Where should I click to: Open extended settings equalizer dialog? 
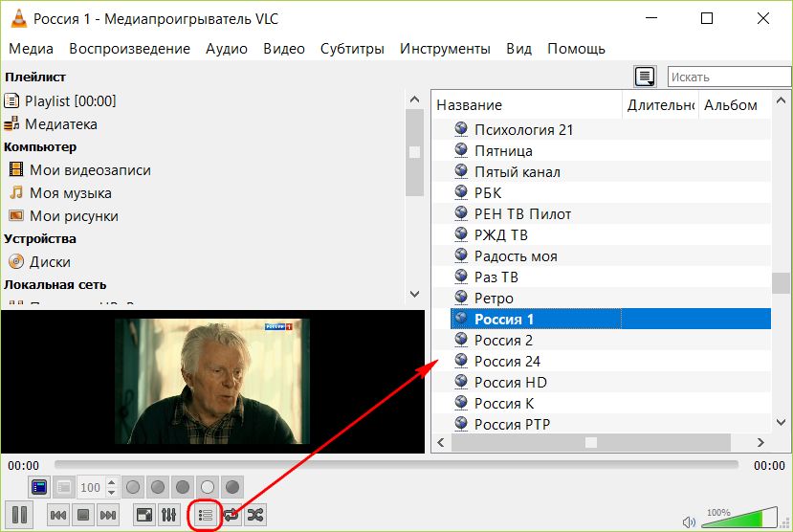pos(169,515)
